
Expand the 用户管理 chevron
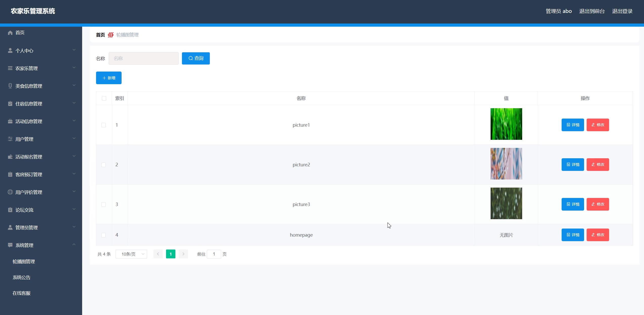74,138
